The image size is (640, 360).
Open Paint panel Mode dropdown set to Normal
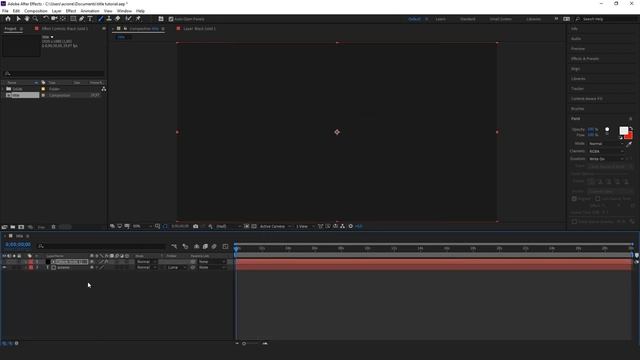(606, 144)
